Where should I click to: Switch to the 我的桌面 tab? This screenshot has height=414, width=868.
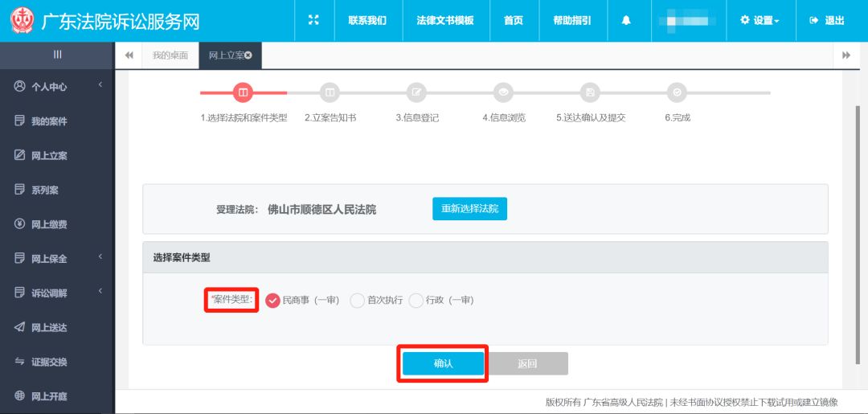tap(170, 55)
